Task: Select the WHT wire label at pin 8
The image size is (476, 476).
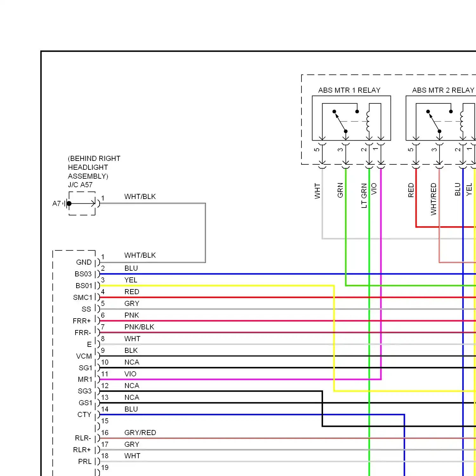Action: [x=132, y=339]
